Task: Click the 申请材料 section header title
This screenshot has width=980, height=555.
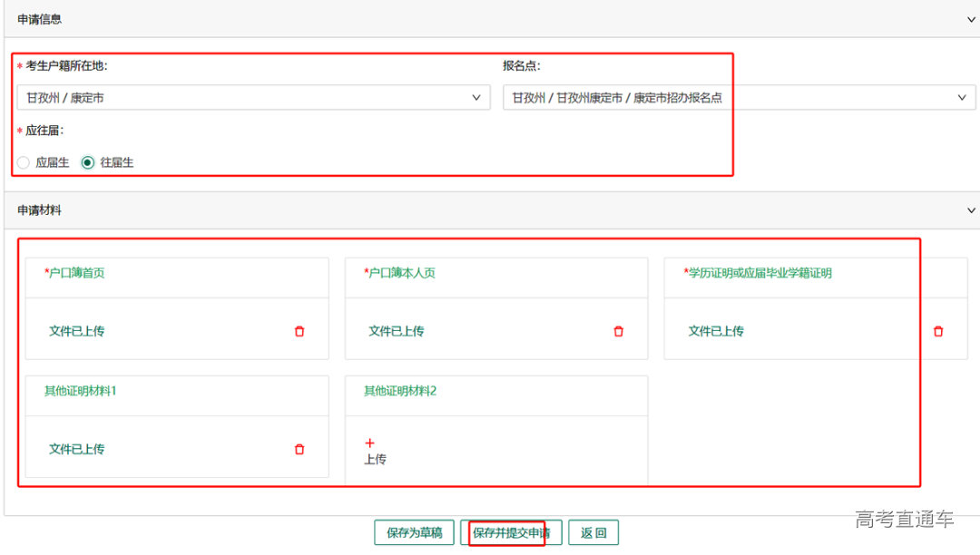Action: (x=40, y=210)
